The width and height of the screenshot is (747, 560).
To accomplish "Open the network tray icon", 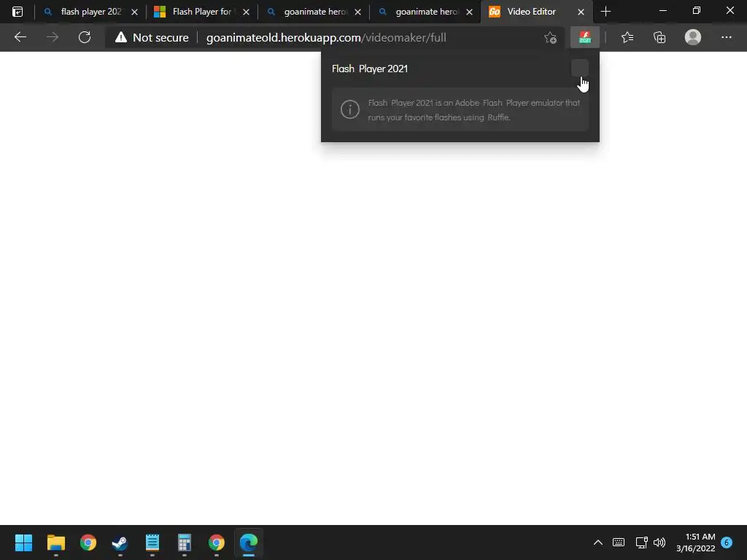I will click(641, 542).
